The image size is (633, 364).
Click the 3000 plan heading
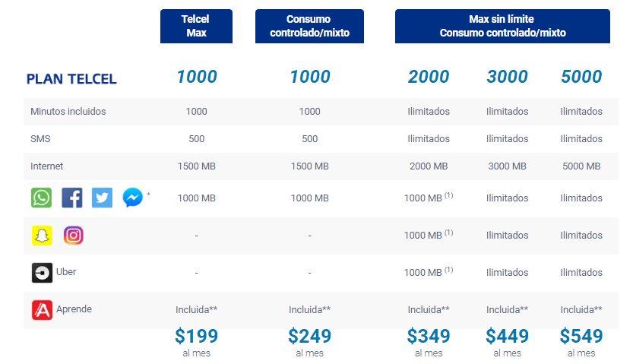507,77
